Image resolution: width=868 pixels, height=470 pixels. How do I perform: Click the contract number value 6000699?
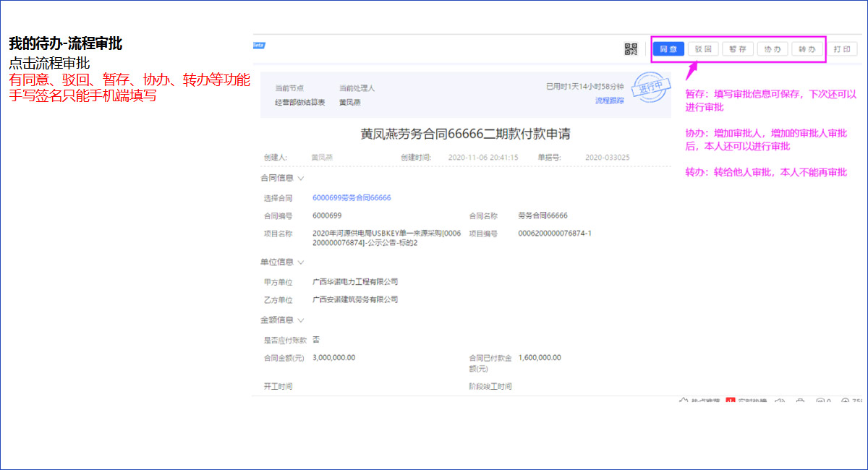click(327, 215)
